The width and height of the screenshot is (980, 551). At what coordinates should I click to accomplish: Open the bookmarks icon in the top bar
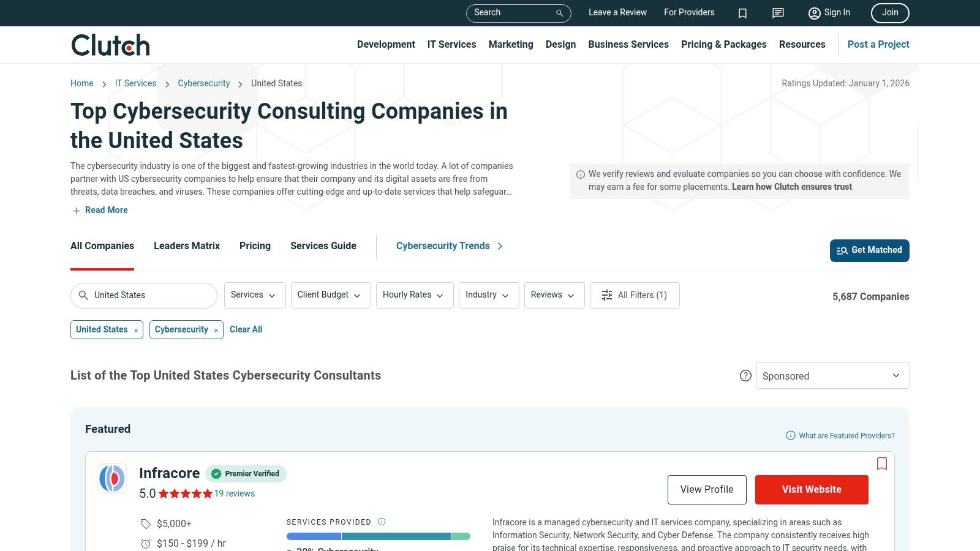click(742, 13)
